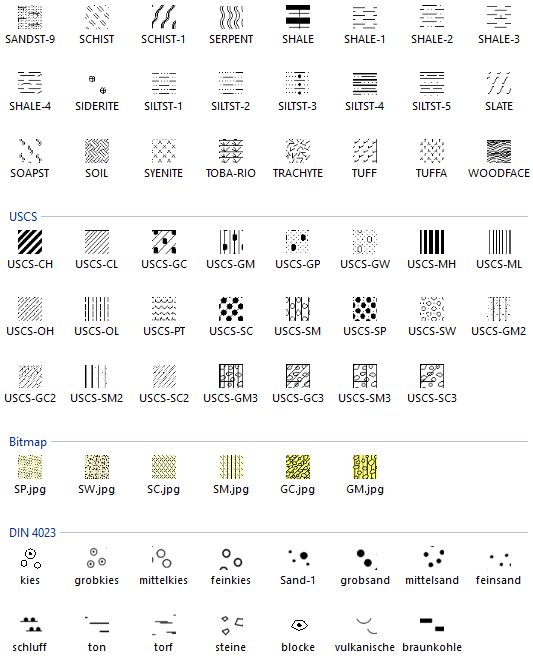Screen dimensions: 533x662
Task: Pick the kies DIN 4023 symbol
Action: click(x=30, y=558)
